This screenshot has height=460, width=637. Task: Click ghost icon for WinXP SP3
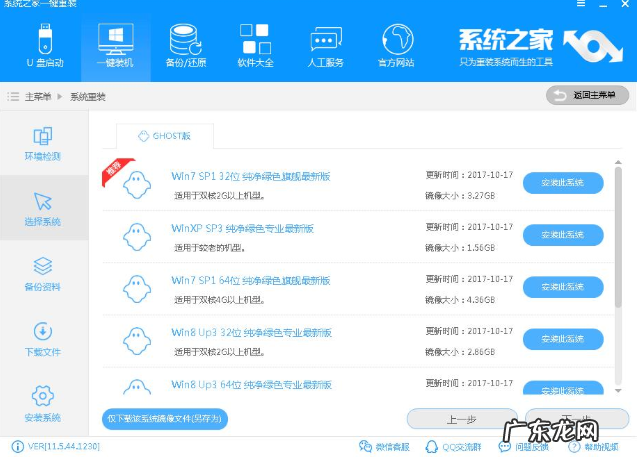[x=137, y=237]
